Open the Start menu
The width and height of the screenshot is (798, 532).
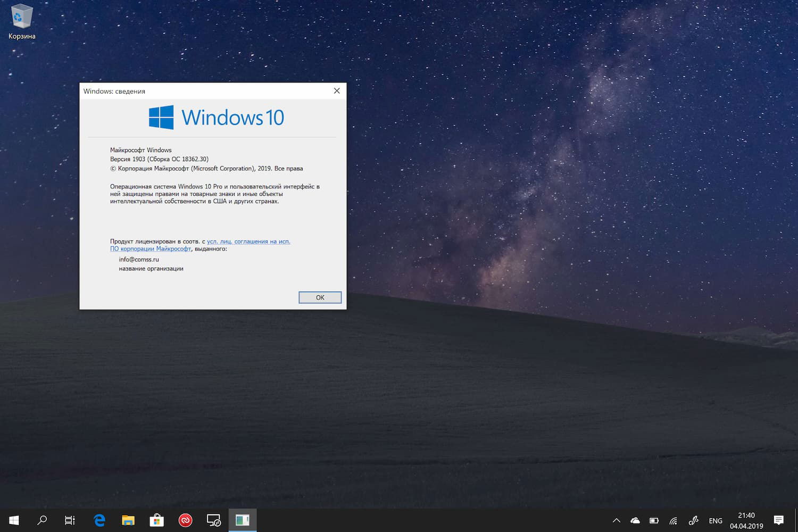click(x=14, y=520)
